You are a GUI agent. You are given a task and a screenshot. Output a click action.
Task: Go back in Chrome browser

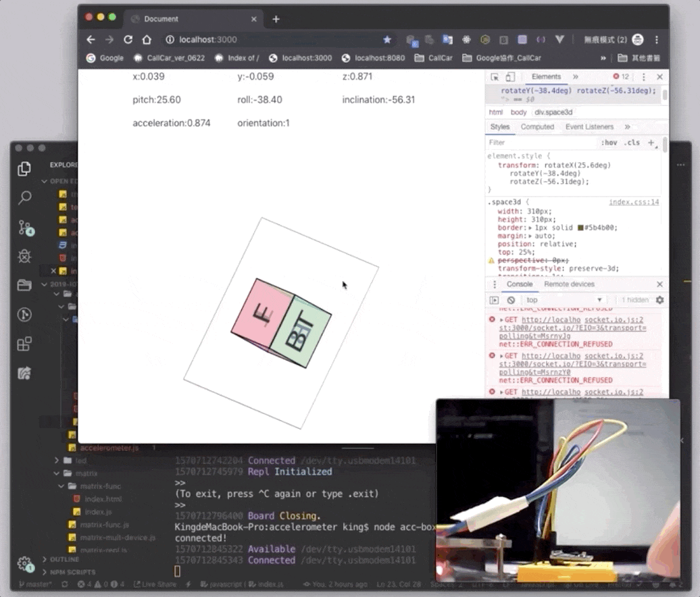[x=91, y=40]
